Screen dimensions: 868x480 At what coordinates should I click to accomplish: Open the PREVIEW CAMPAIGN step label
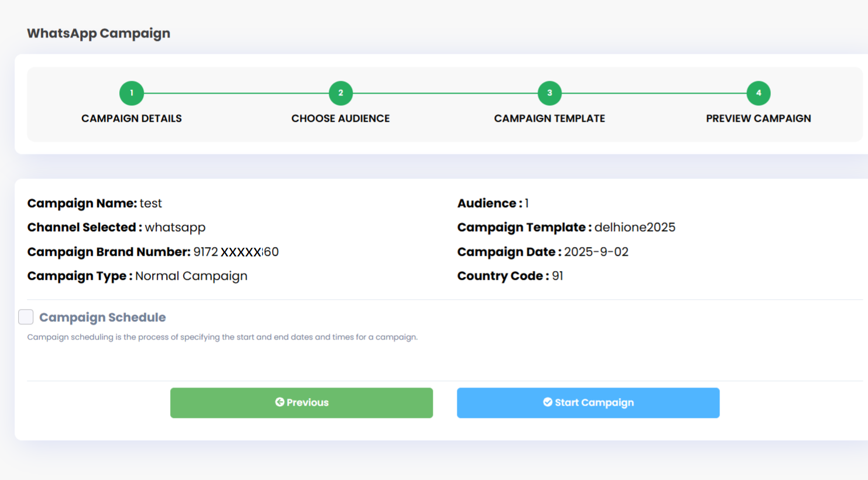[758, 118]
